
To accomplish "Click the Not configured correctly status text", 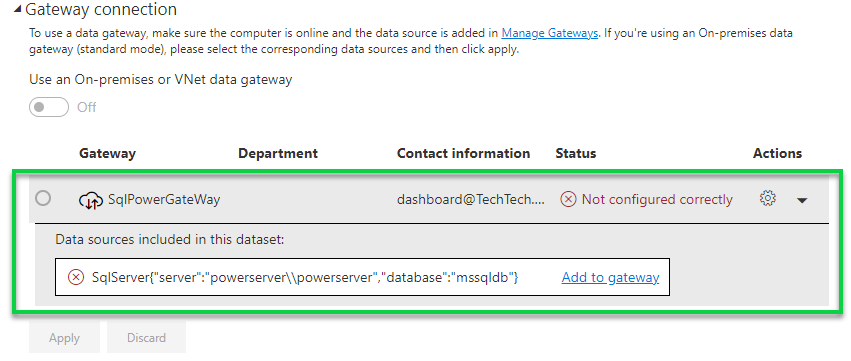I will (x=657, y=200).
